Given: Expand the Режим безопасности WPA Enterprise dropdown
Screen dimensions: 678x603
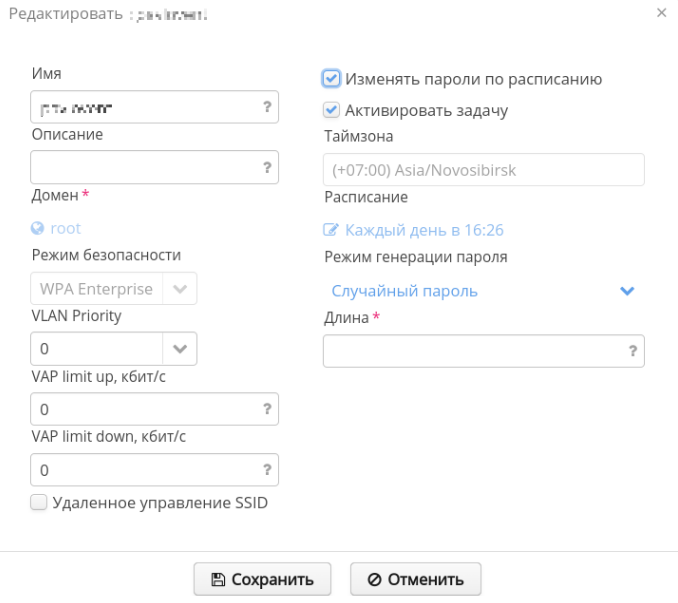Looking at the screenshot, I should (180, 289).
